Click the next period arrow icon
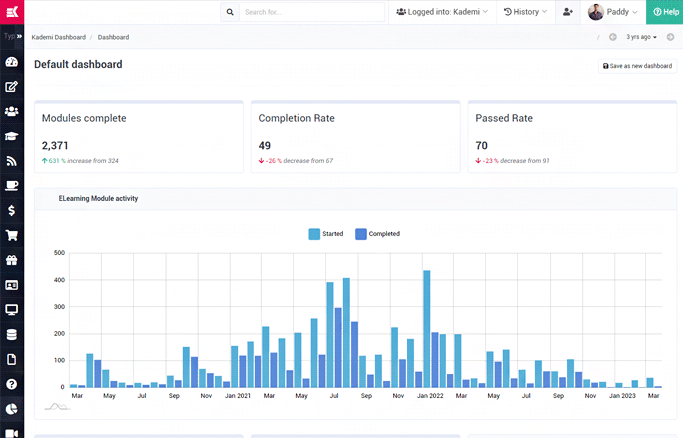 pos(670,37)
